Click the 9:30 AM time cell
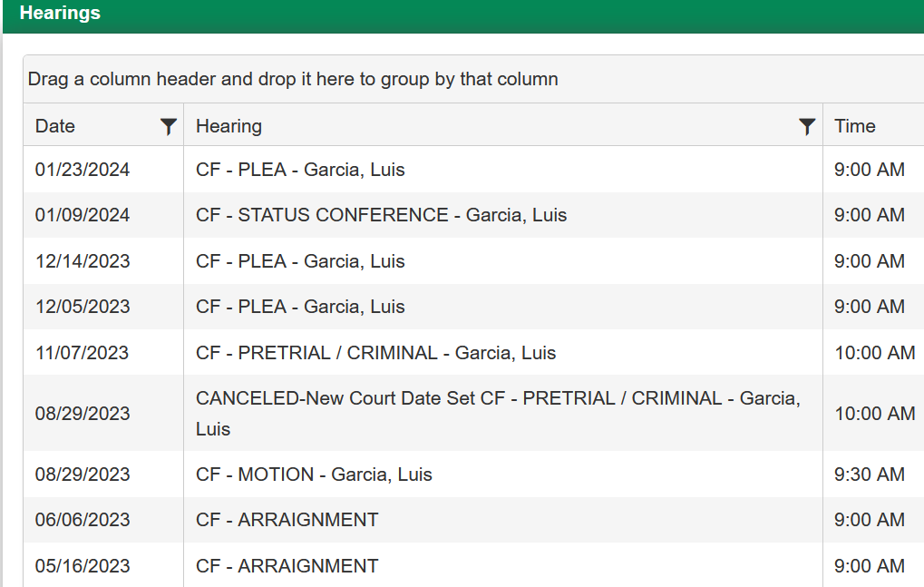924x587 pixels. point(870,474)
